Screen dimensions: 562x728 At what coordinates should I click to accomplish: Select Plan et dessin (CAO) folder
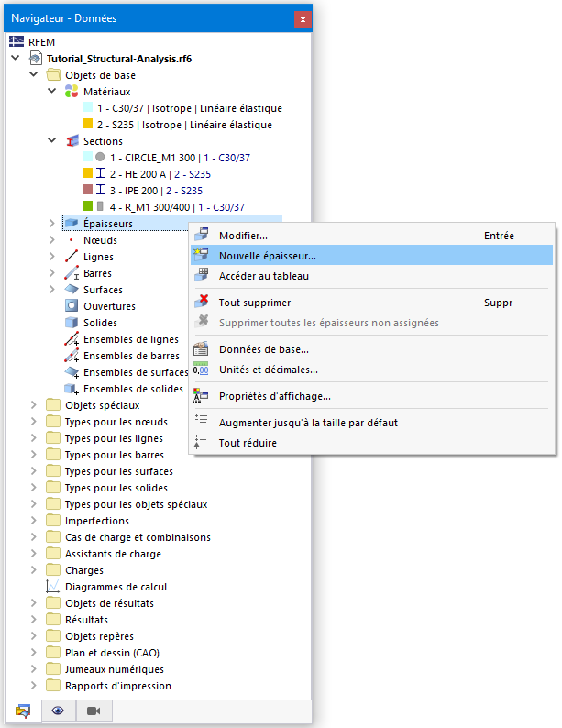(112, 653)
